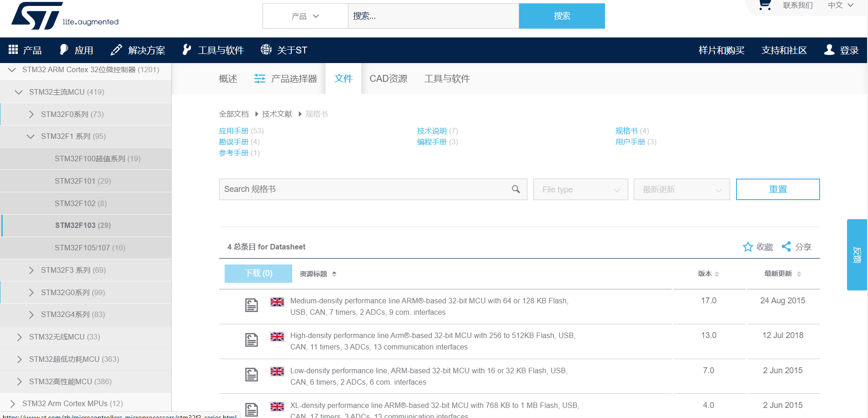
Task: Open the shopping cart icon
Action: tap(765, 5)
